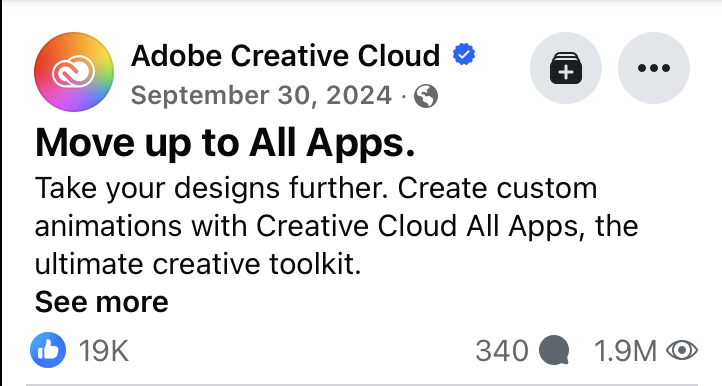Click the comment bubble icon
Screen dimensions: 722x386
(554, 351)
